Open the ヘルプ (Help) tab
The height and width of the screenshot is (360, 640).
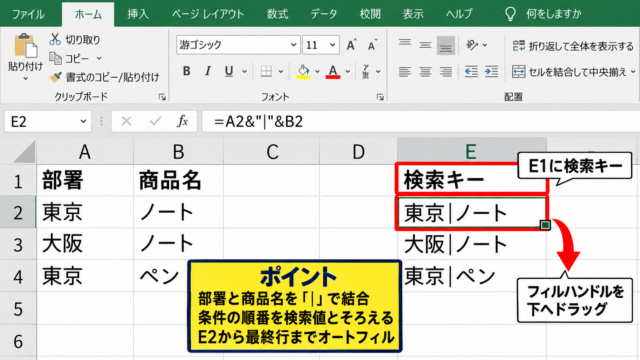[x=459, y=14]
